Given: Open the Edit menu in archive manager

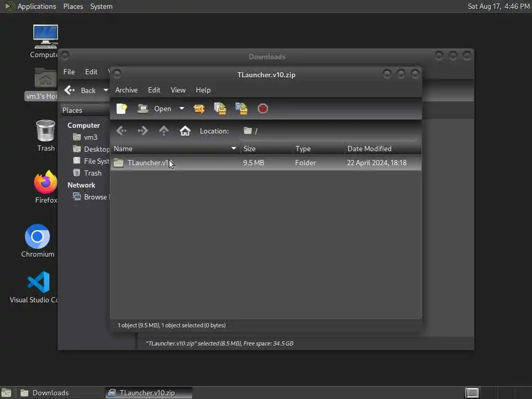Looking at the screenshot, I should coord(154,90).
